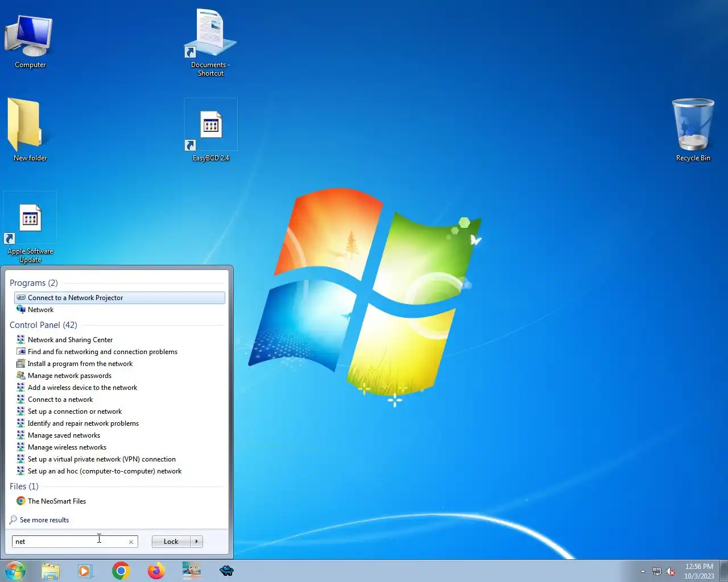Select the Documents - Shortcut desktop icon

point(210,43)
